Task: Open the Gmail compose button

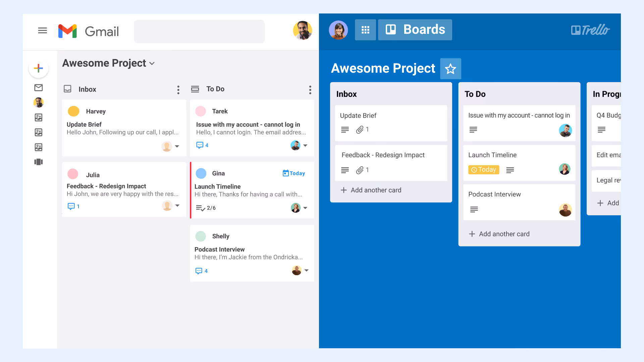Action: click(39, 68)
